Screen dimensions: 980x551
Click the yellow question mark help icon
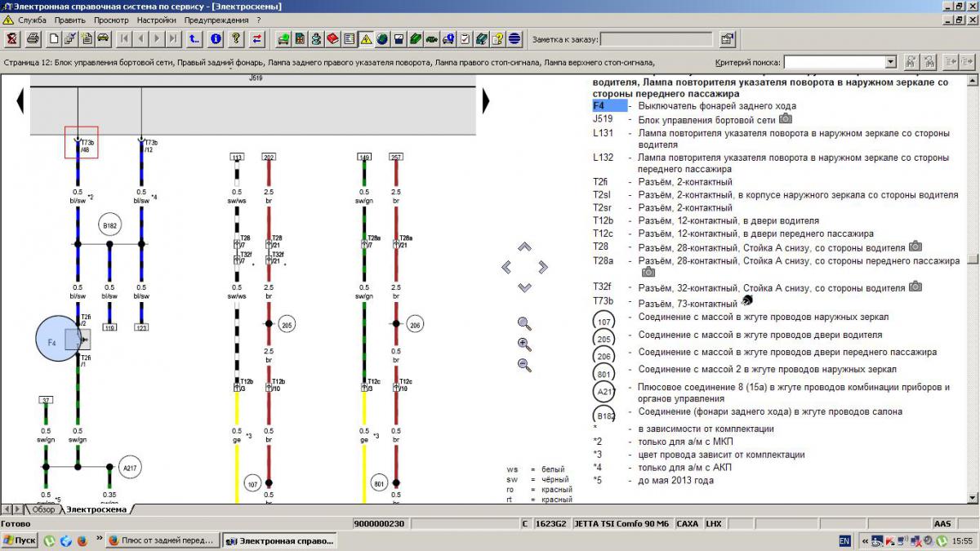[237, 38]
